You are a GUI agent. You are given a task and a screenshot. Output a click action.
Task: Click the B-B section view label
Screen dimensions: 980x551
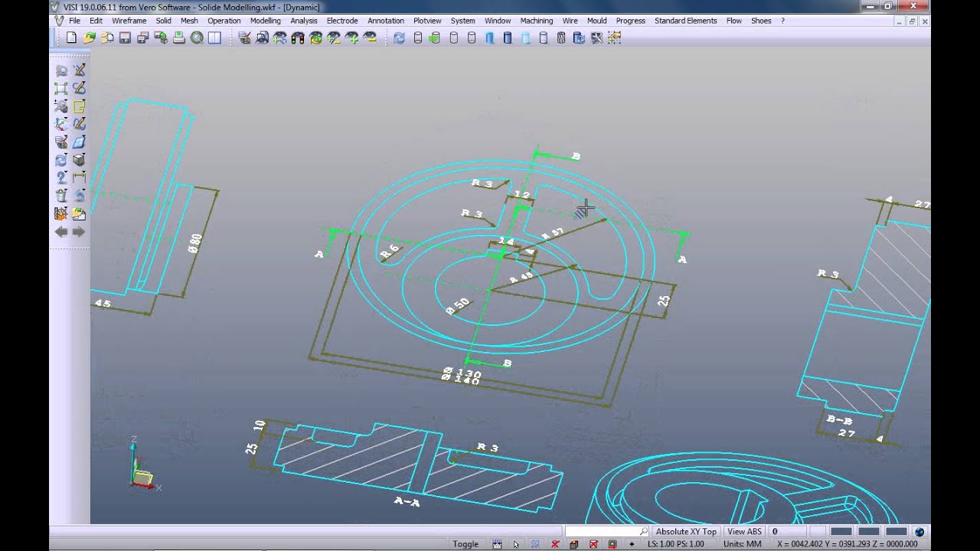point(840,419)
